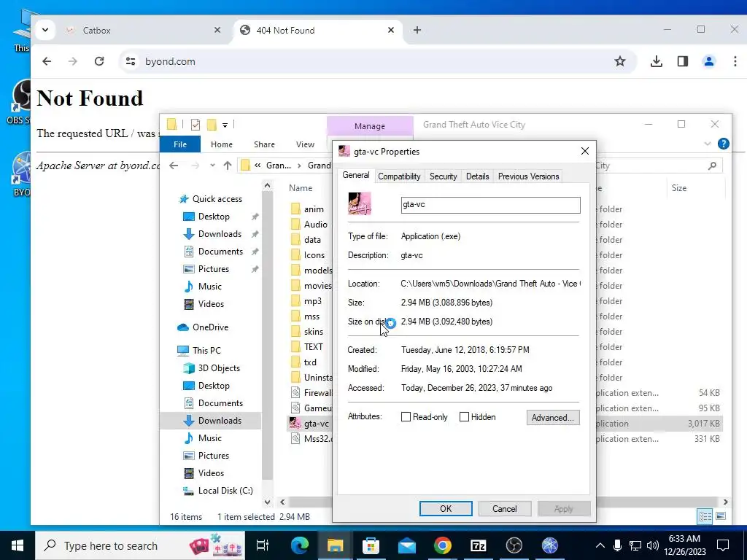This screenshot has width=747, height=560.
Task: Open 7-Zip from taskbar
Action: (478, 545)
